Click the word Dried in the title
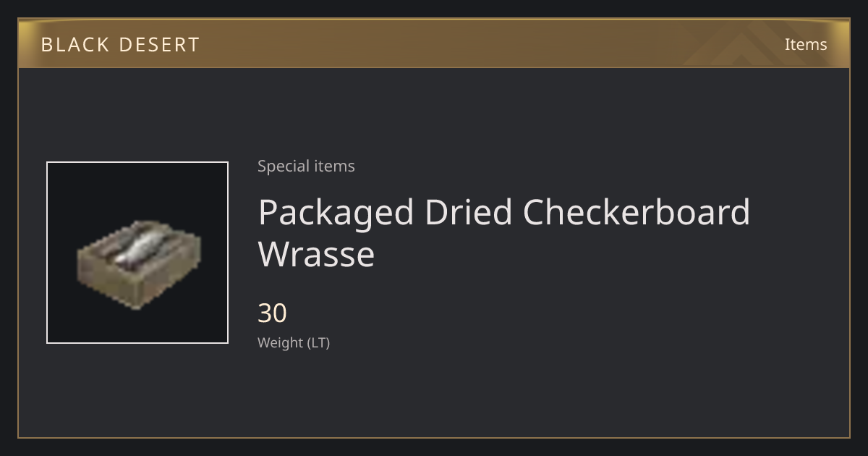868x456 pixels. point(468,212)
